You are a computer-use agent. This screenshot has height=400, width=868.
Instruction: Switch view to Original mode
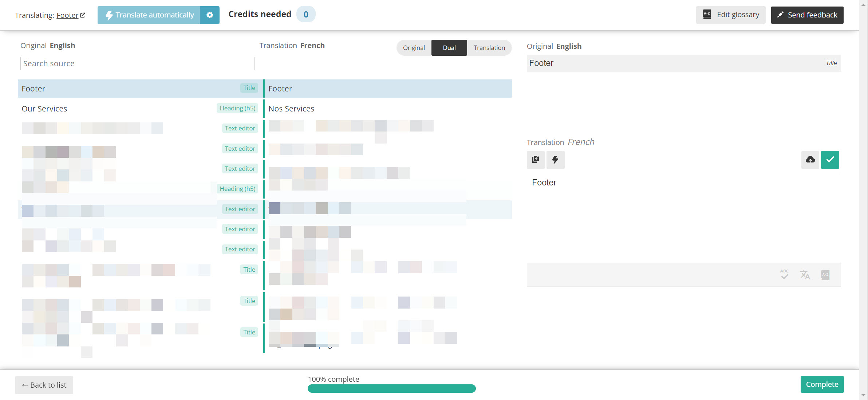(414, 48)
